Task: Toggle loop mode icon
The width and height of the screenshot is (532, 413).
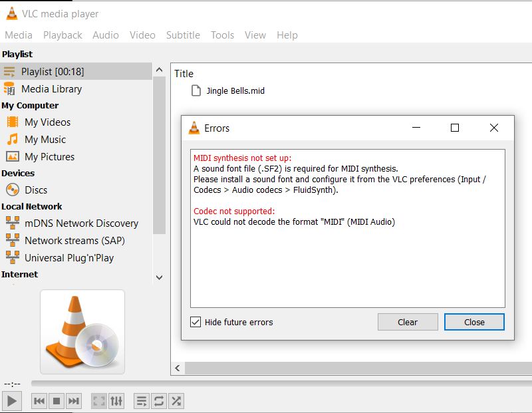Action: pos(159,401)
